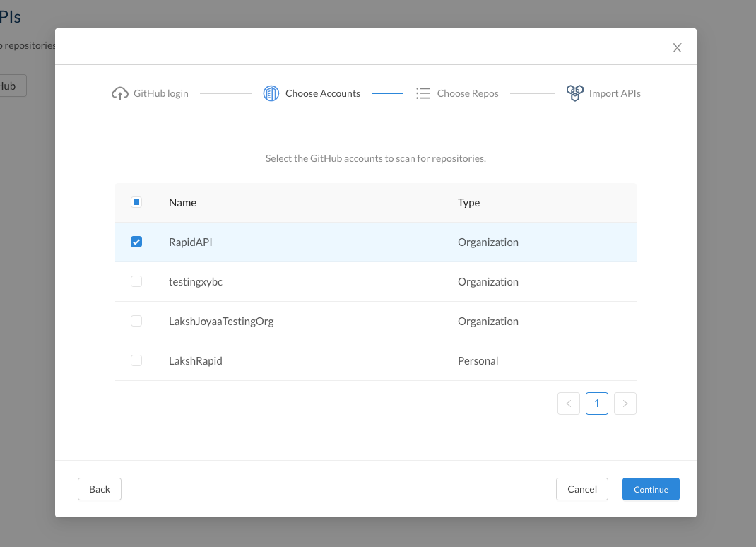The height and width of the screenshot is (547, 756).
Task: Click the GitHub login cloud upload icon
Action: click(x=120, y=93)
